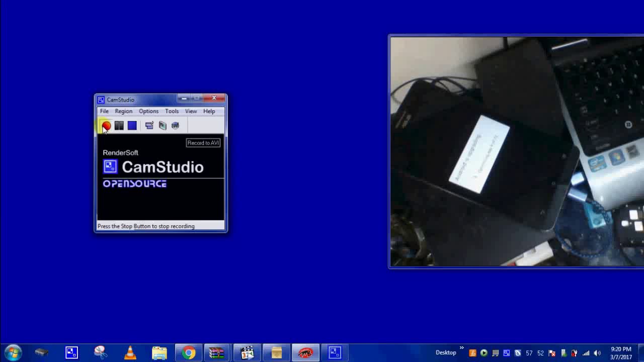Click the green play tray icon

point(484,353)
